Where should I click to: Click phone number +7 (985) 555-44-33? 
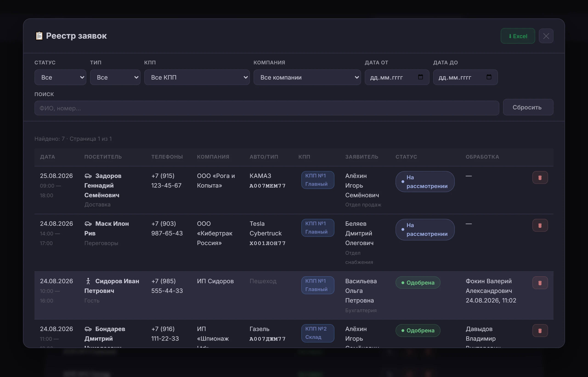[x=167, y=286]
